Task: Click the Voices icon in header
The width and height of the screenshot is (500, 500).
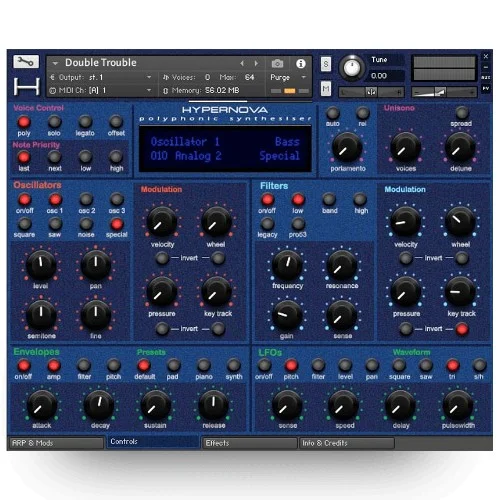Action: point(166,77)
